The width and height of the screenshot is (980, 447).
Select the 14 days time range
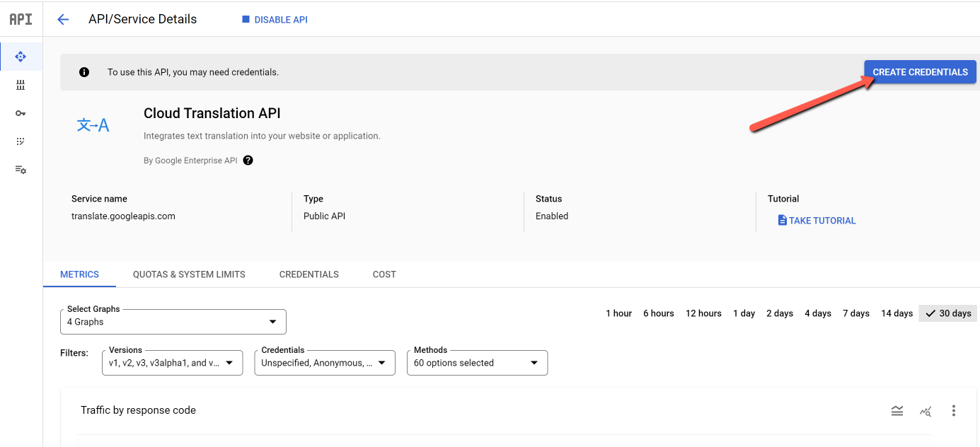pyautogui.click(x=897, y=313)
